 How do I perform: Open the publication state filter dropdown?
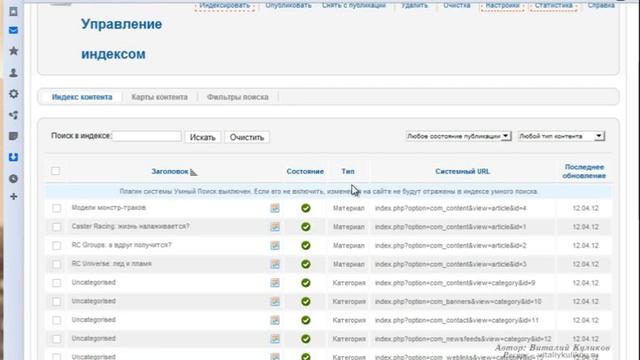458,136
